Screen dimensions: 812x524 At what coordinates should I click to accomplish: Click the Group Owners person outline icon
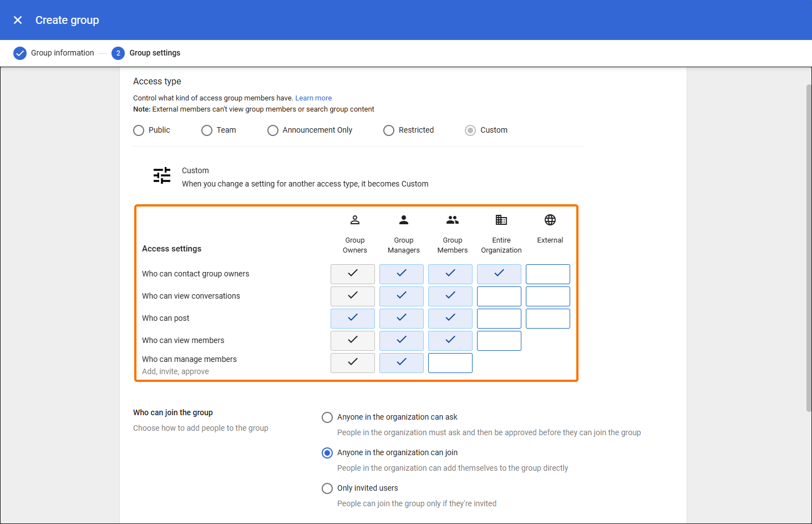(x=355, y=220)
